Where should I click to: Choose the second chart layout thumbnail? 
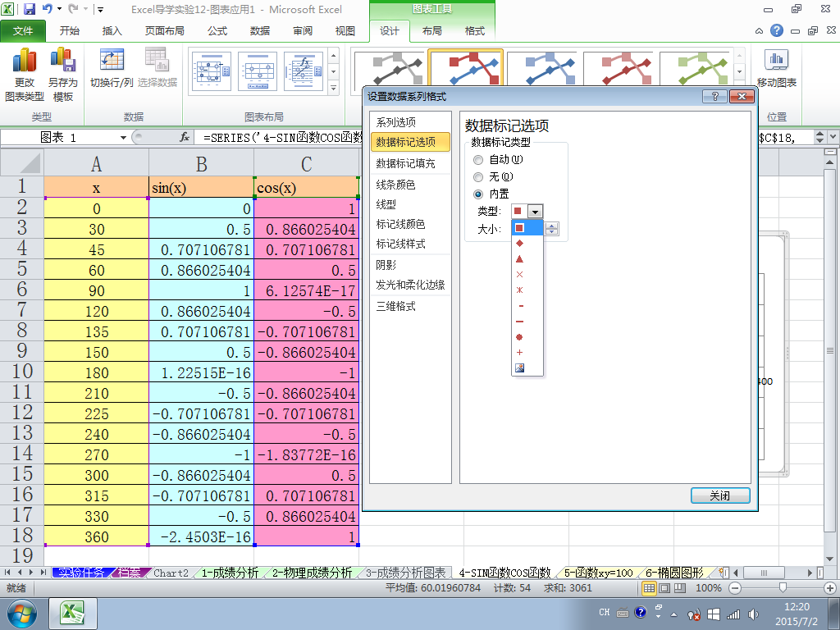(x=258, y=71)
